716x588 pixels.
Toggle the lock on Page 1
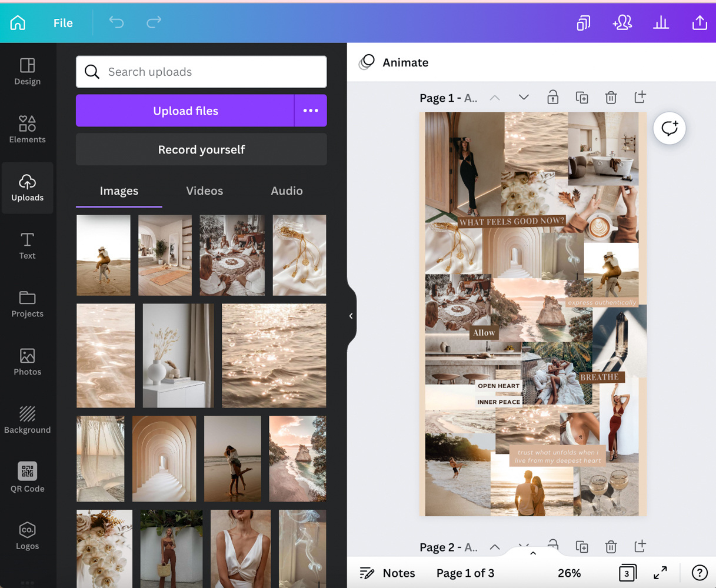tap(552, 98)
